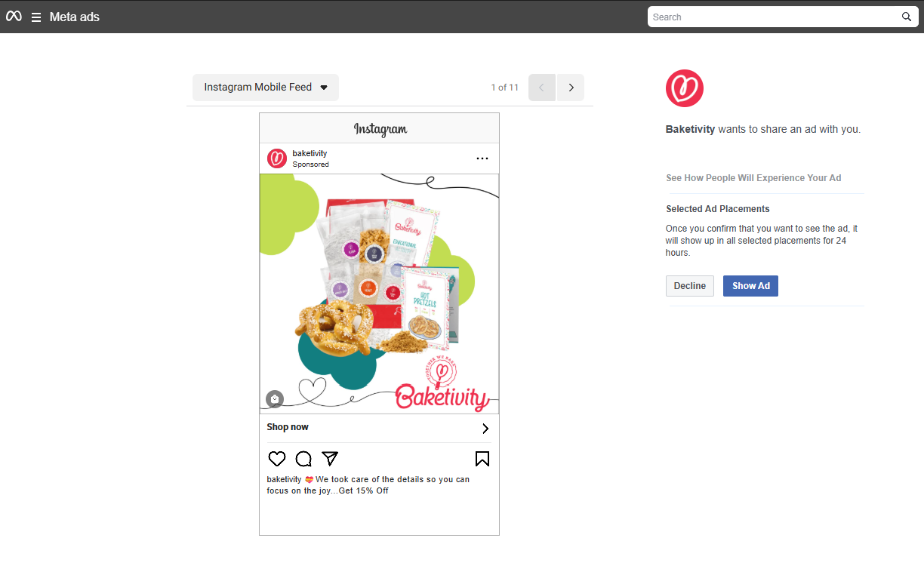
Task: Open the three-dot post options
Action: [x=482, y=158]
